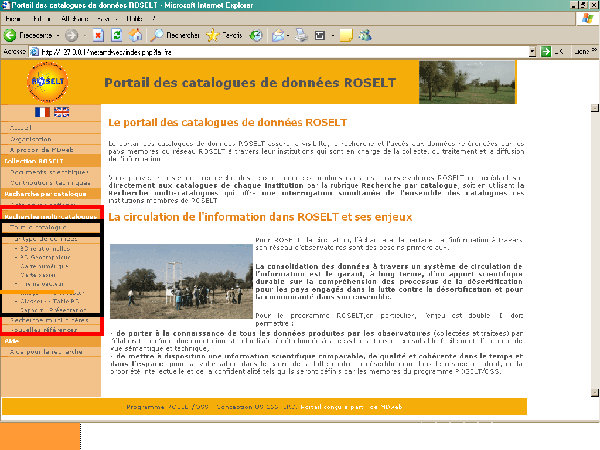Screen dimensions: 600x450
Task: Open the Edition menu
Action: point(42,19)
